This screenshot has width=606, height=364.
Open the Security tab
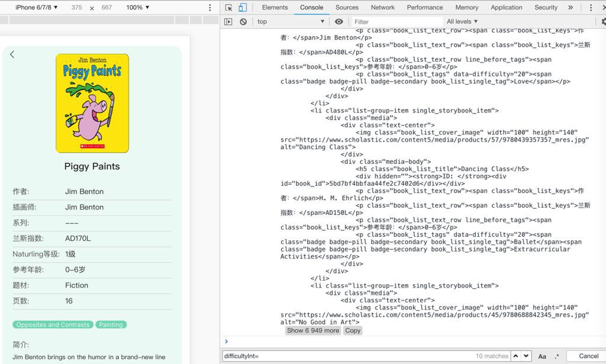point(546,7)
